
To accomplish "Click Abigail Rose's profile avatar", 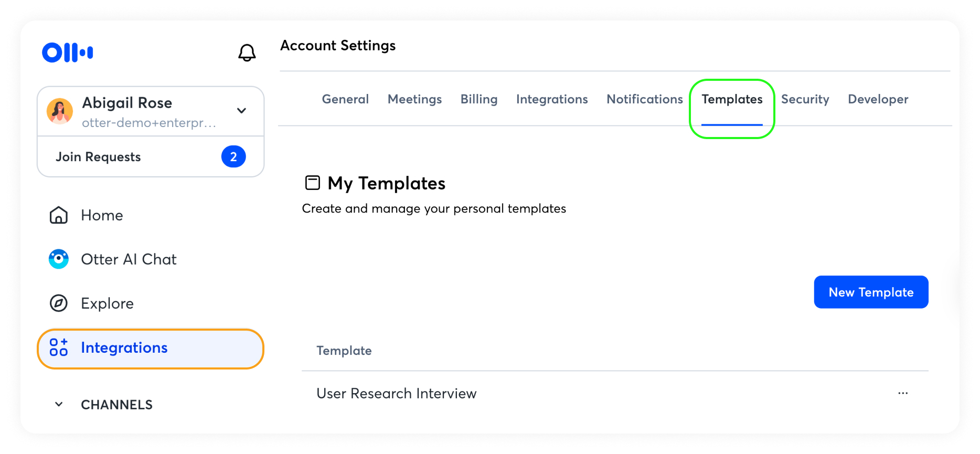I will point(60,111).
